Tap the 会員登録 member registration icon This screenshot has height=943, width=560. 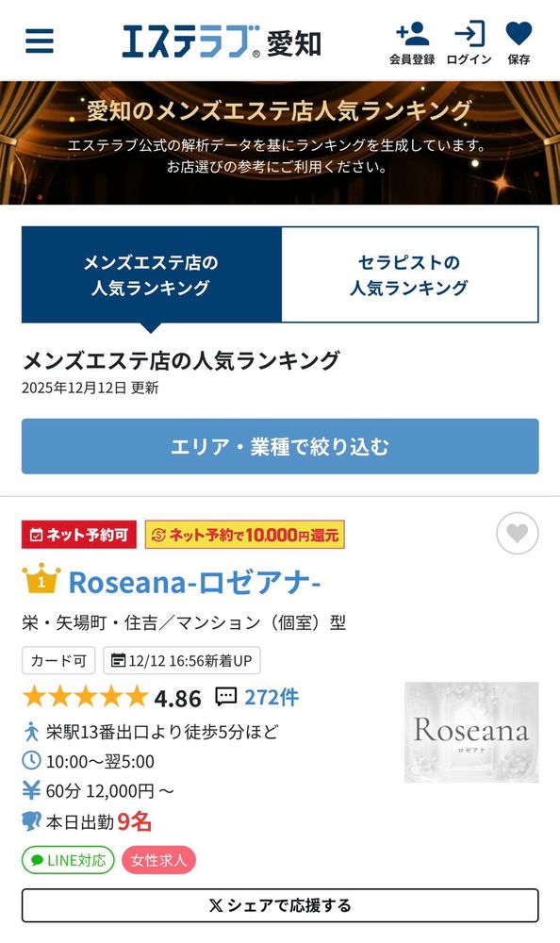tap(412, 42)
